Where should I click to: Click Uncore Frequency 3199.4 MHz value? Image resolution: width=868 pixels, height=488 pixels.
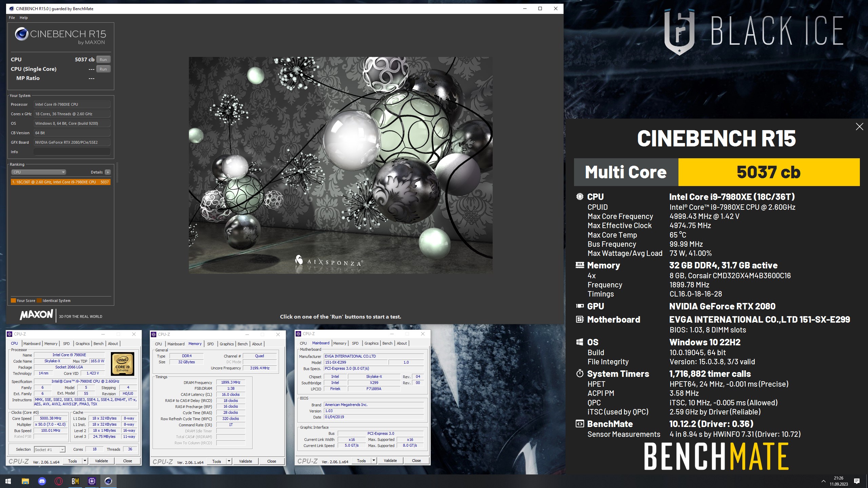pos(260,368)
